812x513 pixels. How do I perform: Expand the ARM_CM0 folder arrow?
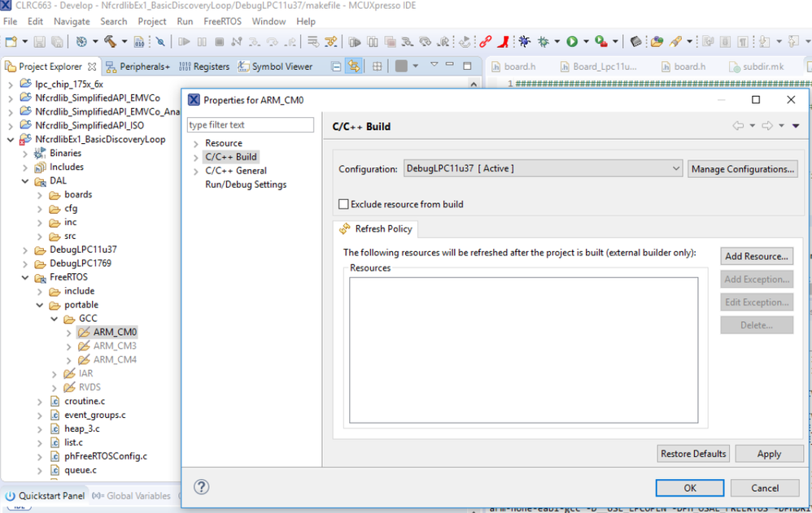[x=69, y=333]
